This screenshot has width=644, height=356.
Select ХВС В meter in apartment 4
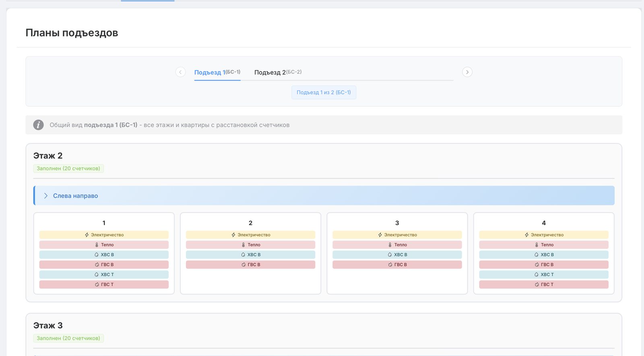click(544, 255)
